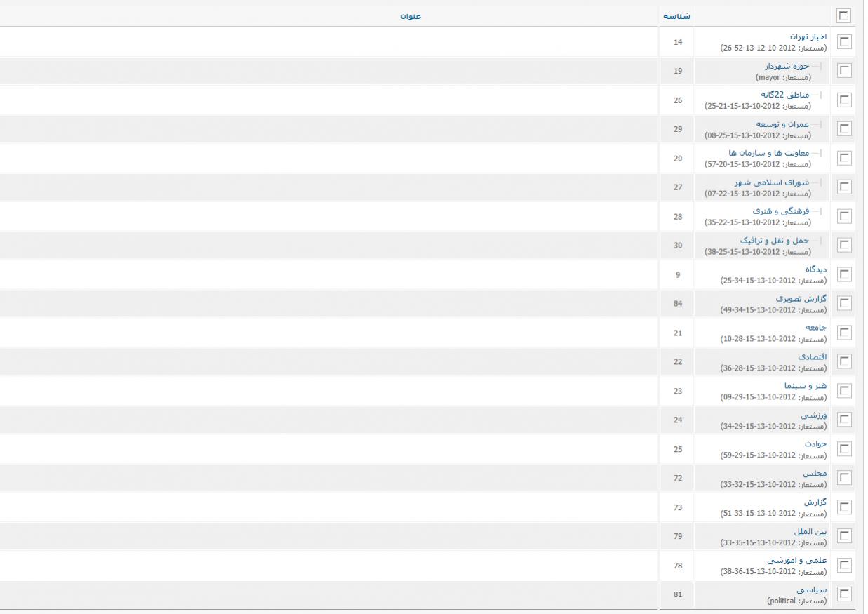Click the ID cell showing 30
This screenshot has height=614, width=868.
(678, 246)
